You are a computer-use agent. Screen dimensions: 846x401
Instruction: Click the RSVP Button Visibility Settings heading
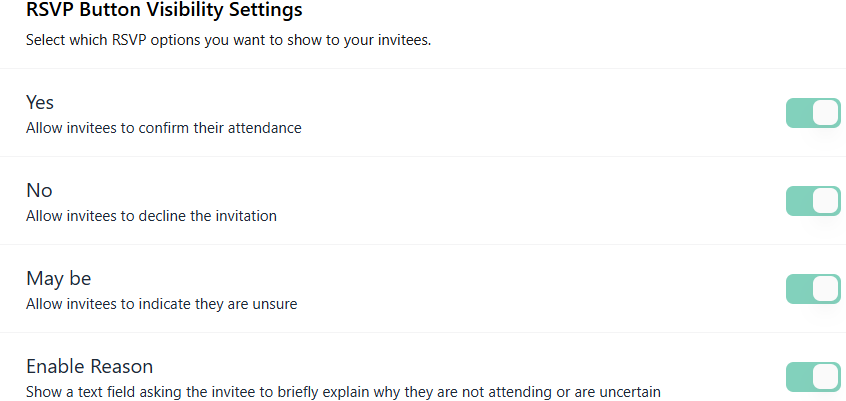(x=164, y=10)
